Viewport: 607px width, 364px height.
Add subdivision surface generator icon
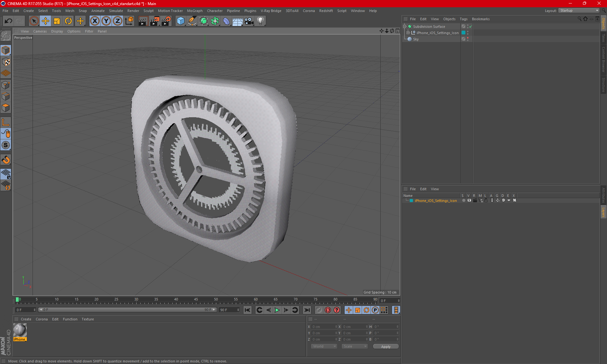point(204,21)
